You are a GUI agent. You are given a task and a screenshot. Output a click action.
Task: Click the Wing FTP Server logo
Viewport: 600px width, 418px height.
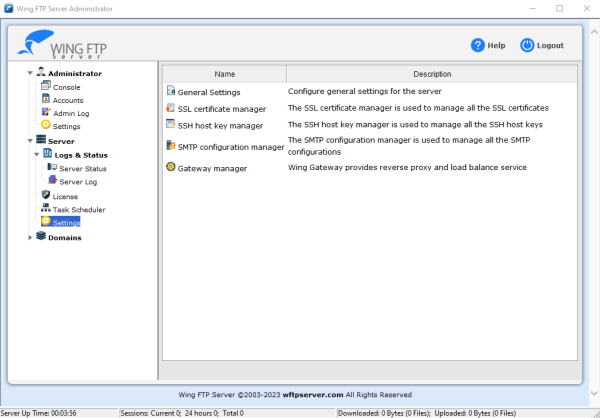click(62, 44)
